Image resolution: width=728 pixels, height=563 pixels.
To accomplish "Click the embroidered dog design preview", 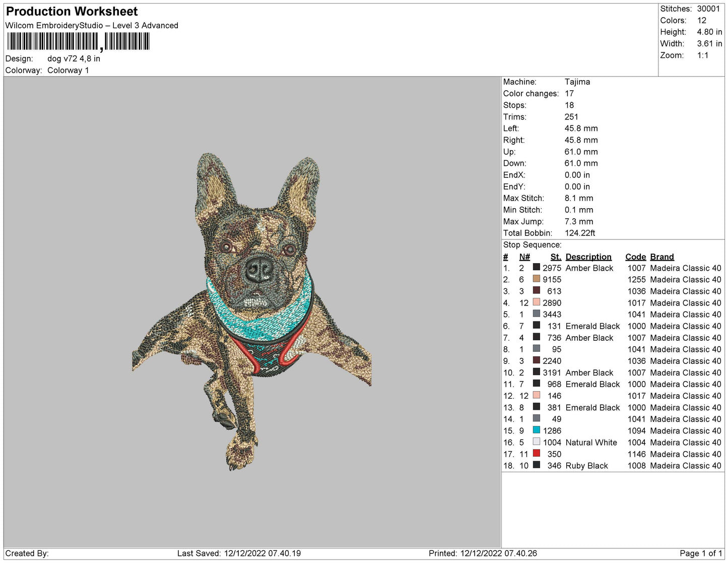I will (252, 312).
